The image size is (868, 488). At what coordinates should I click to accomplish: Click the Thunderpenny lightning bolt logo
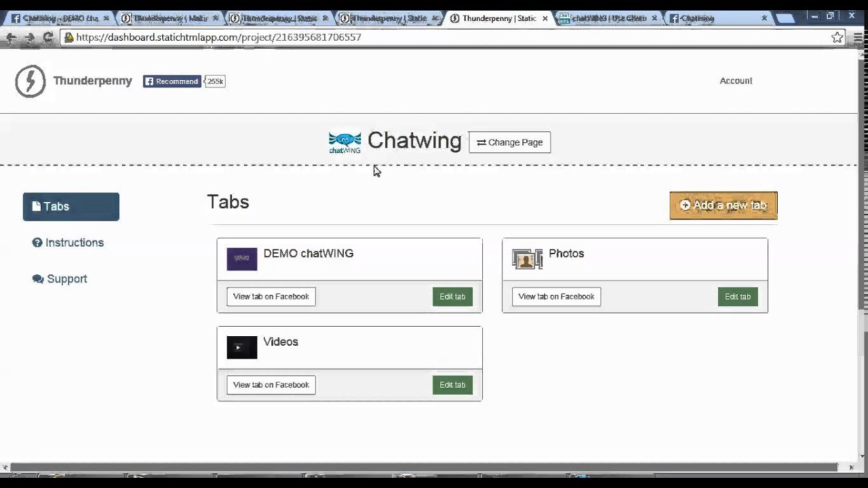click(30, 81)
